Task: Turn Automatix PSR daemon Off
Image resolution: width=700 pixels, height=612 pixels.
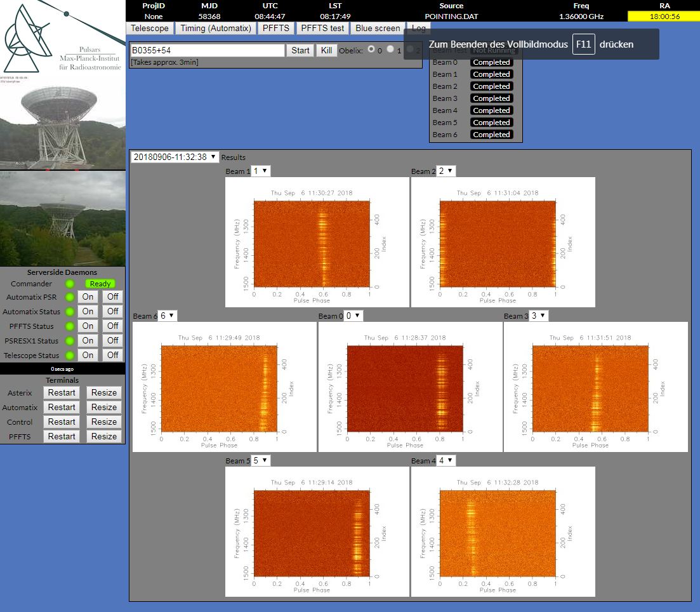Action: 112,296
